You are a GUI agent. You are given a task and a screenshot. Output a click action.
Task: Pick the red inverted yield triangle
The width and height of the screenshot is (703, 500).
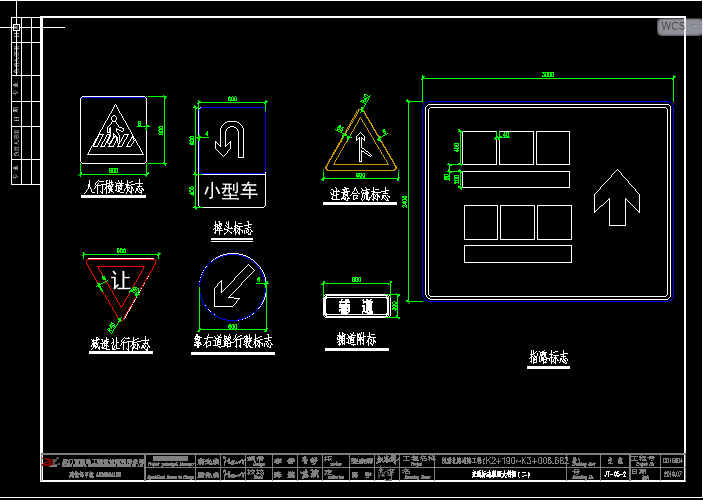(x=120, y=282)
